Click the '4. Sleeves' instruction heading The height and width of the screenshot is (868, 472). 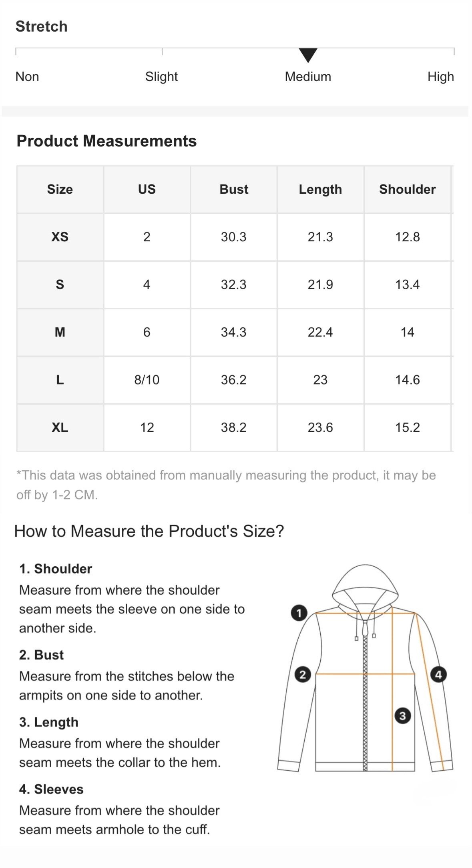(x=51, y=789)
